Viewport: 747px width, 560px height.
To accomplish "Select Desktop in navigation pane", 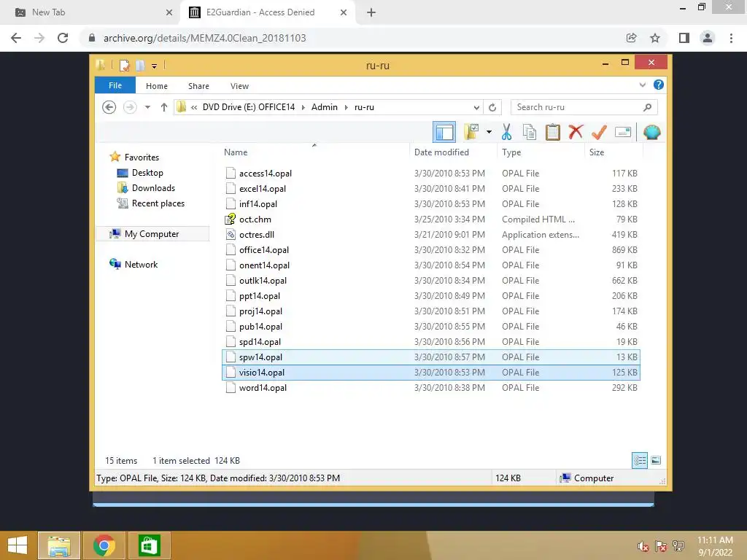I will click(x=147, y=172).
